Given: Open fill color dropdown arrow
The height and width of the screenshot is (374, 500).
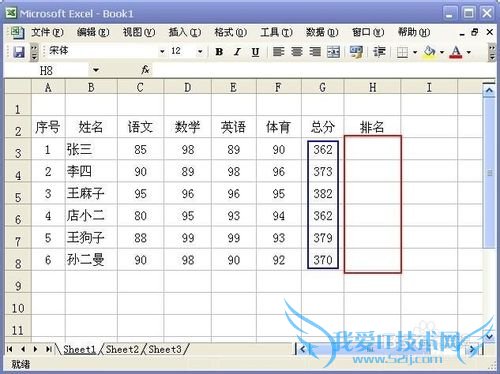Looking at the screenshot, I should coord(442,52).
